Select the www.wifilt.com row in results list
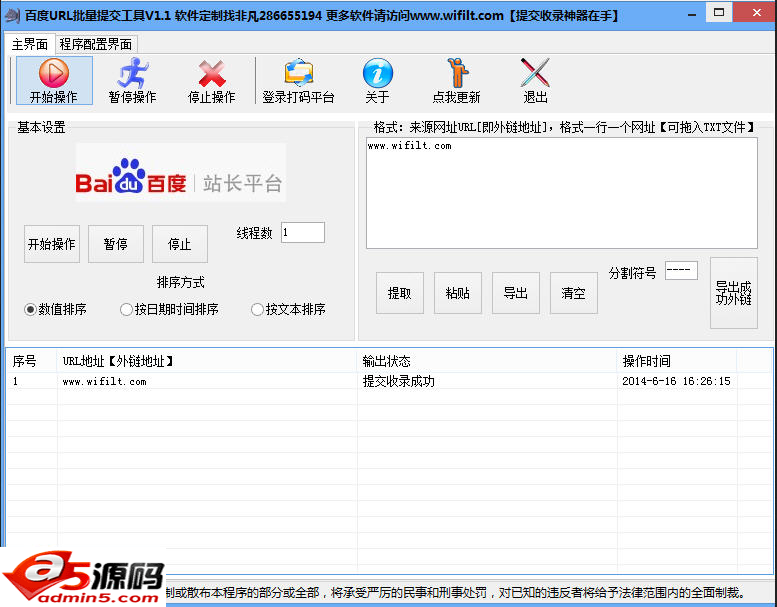Image resolution: width=777 pixels, height=607 pixels. click(x=389, y=381)
